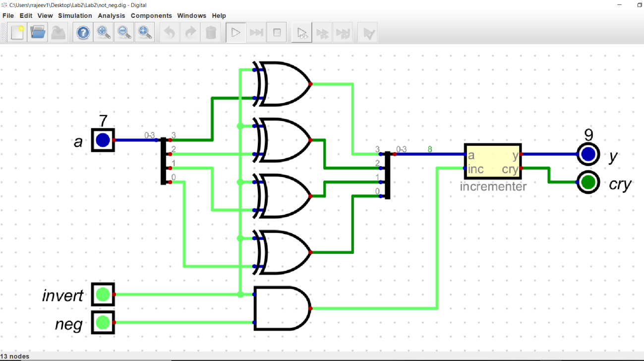Screen dimensions: 644x361
Task: Open the Edit menu
Action: [x=26, y=15]
